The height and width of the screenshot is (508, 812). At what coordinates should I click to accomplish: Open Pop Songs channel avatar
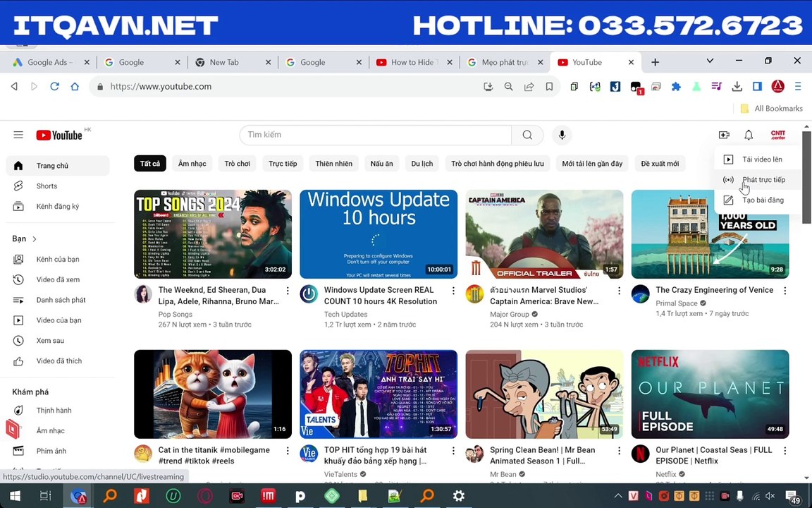[x=143, y=294]
